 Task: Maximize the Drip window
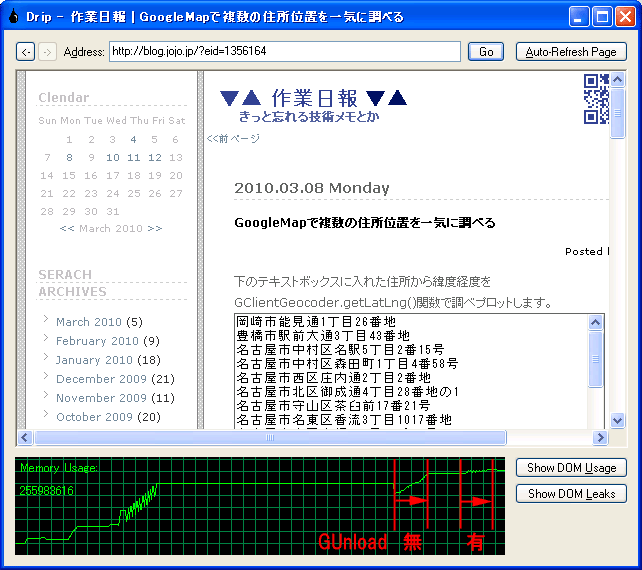tap(602, 17)
